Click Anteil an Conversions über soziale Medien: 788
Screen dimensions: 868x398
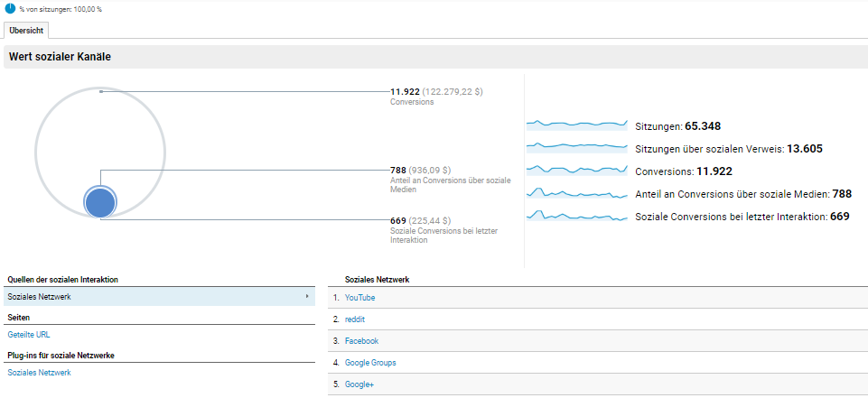[743, 194]
